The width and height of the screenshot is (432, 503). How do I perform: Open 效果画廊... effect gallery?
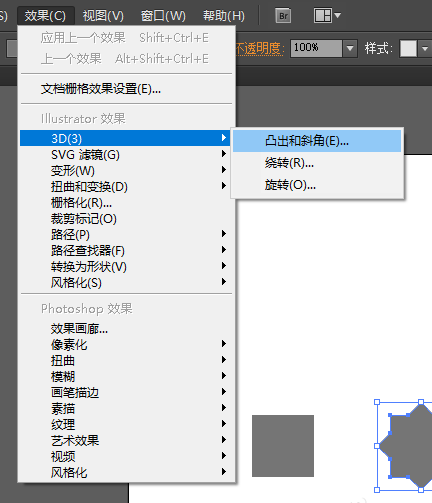click(125, 329)
